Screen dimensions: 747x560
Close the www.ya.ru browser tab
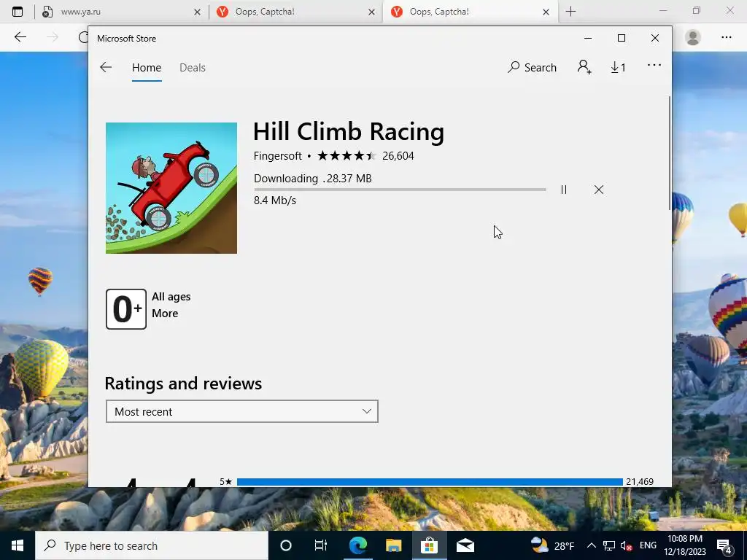point(197,12)
